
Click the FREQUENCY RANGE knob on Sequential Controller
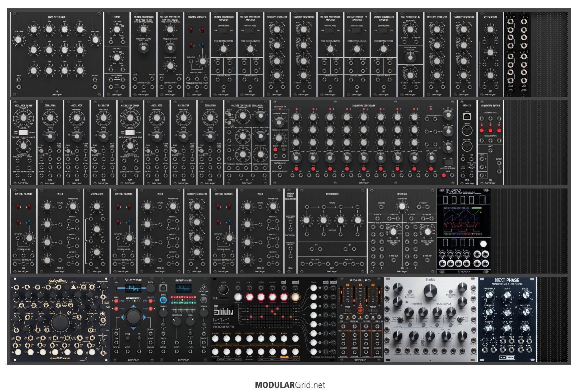click(279, 122)
